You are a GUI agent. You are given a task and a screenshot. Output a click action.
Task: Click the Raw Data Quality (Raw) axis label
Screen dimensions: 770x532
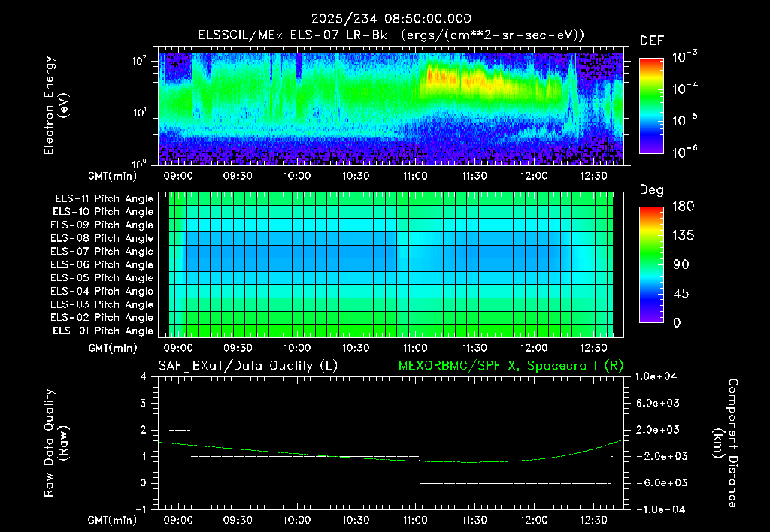pyautogui.click(x=56, y=443)
